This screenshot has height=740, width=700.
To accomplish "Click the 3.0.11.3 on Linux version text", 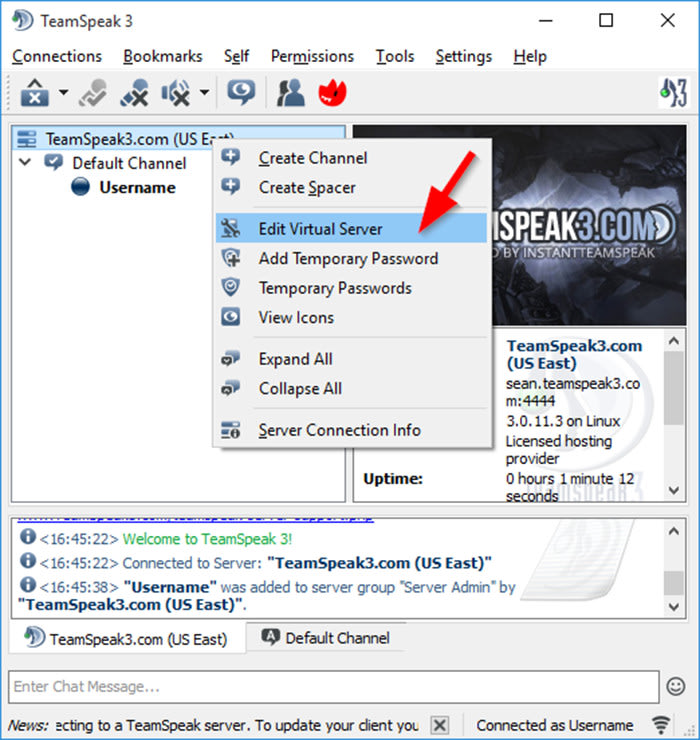I will (563, 421).
